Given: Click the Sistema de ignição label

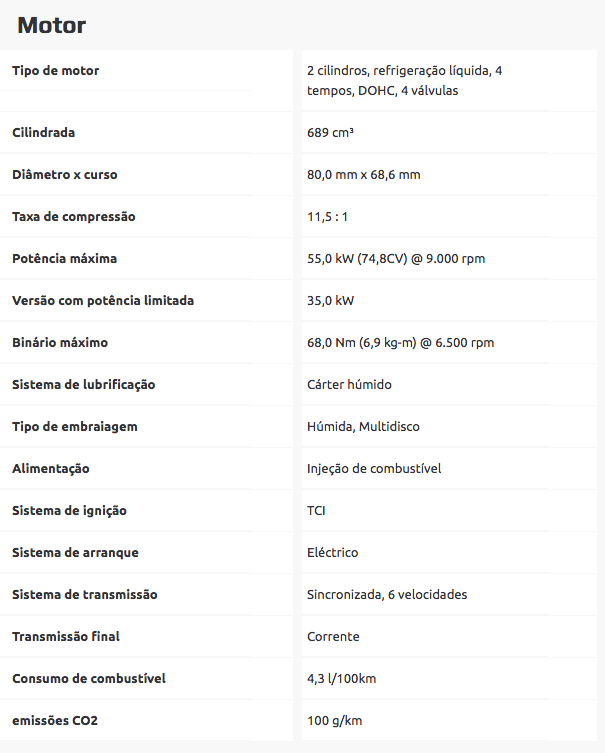Looking at the screenshot, I should (x=70, y=511).
